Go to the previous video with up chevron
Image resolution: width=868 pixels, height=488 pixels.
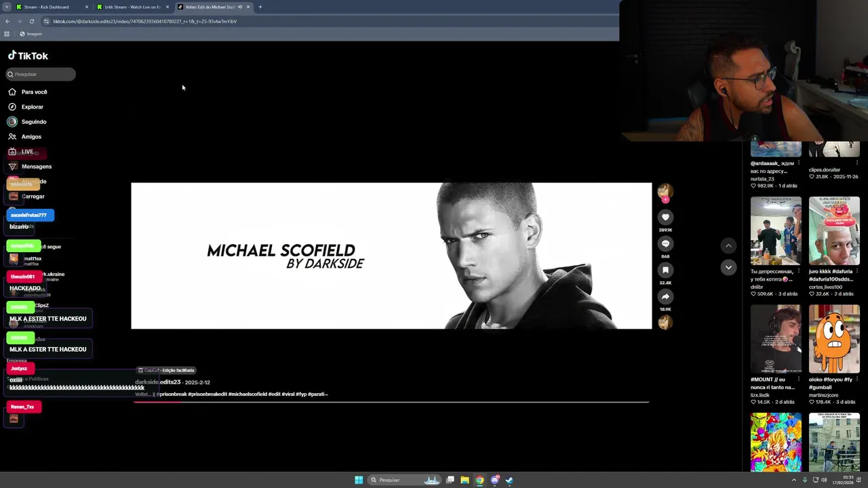[728, 245]
